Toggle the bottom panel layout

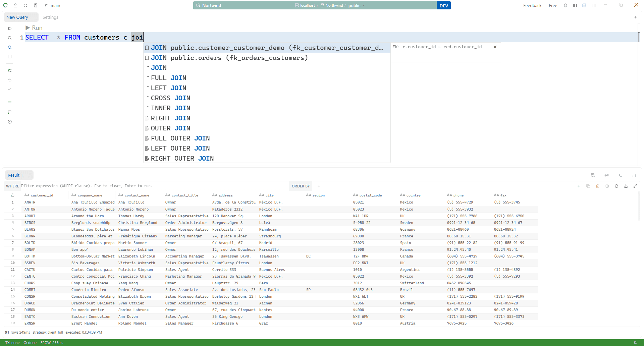coord(584,5)
